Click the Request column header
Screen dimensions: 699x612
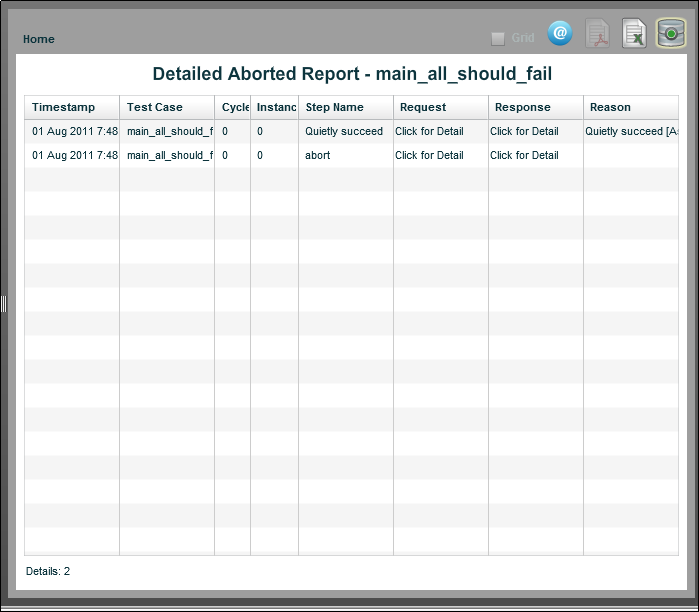coord(423,107)
